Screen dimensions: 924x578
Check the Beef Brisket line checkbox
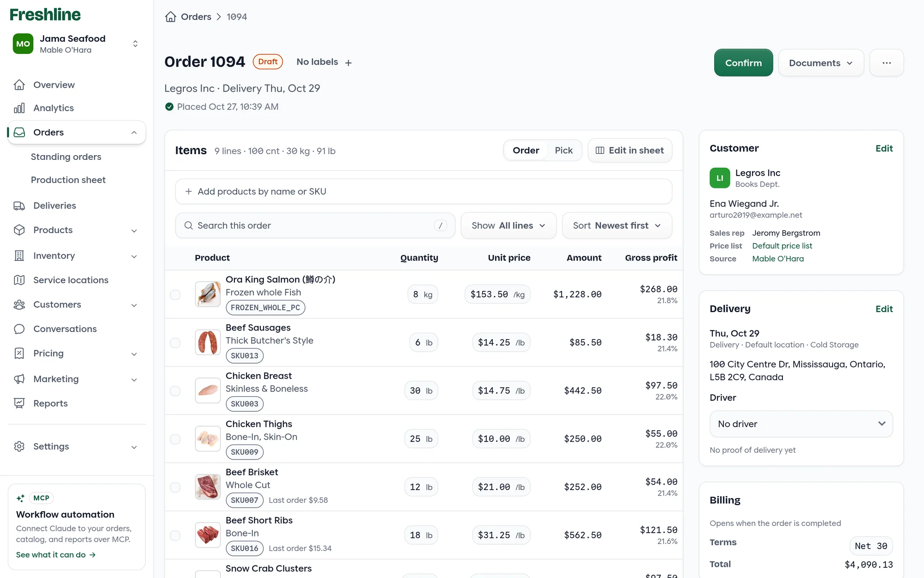coord(175,487)
